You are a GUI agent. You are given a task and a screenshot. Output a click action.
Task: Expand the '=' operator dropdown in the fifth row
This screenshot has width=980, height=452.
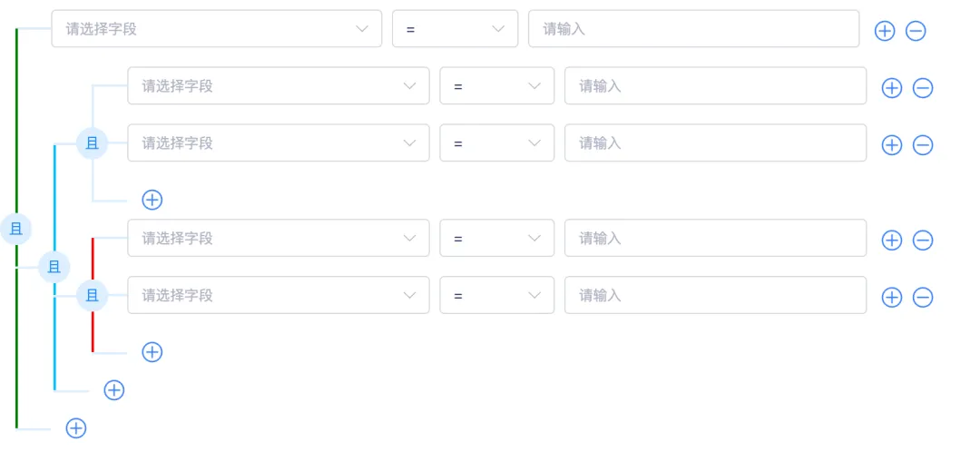tap(496, 295)
